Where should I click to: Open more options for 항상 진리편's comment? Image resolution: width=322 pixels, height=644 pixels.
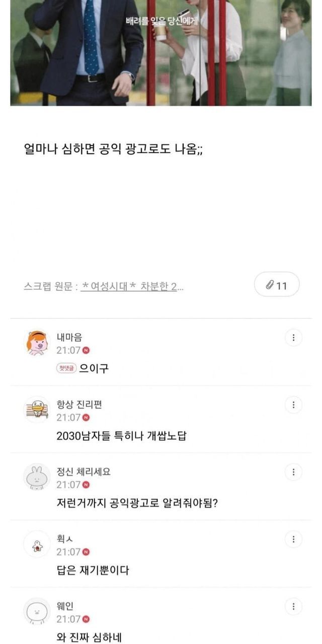click(x=293, y=405)
